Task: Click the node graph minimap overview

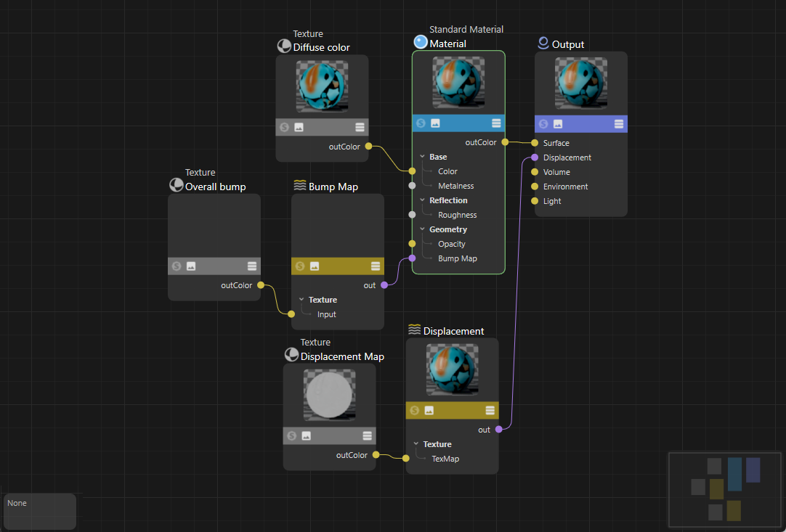Action: click(724, 488)
